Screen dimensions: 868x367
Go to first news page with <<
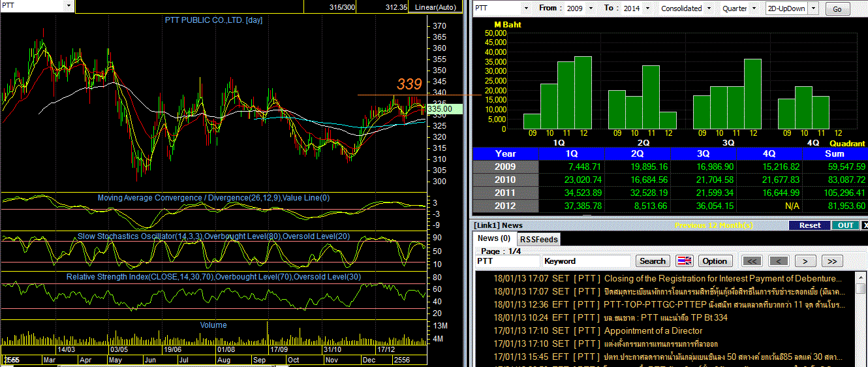(x=752, y=261)
